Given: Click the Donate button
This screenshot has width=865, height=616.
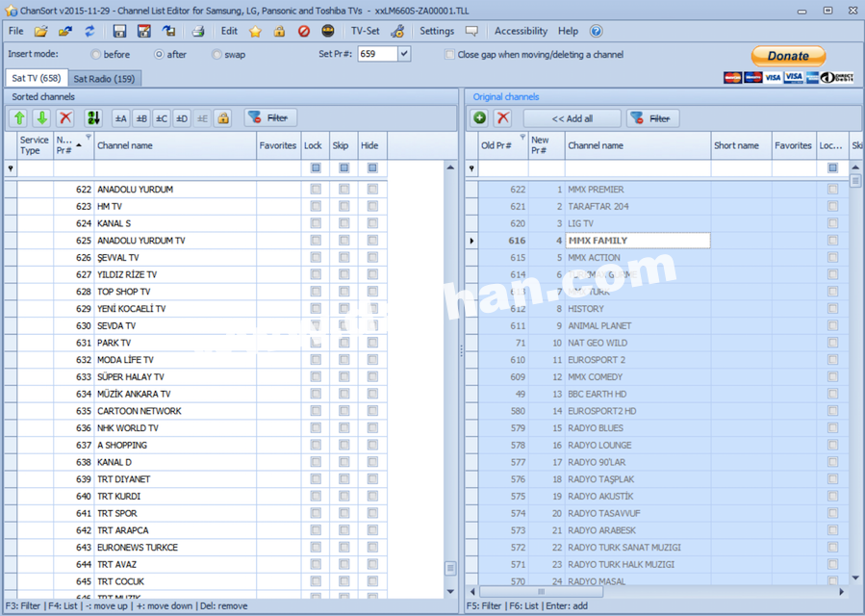Looking at the screenshot, I should (788, 56).
